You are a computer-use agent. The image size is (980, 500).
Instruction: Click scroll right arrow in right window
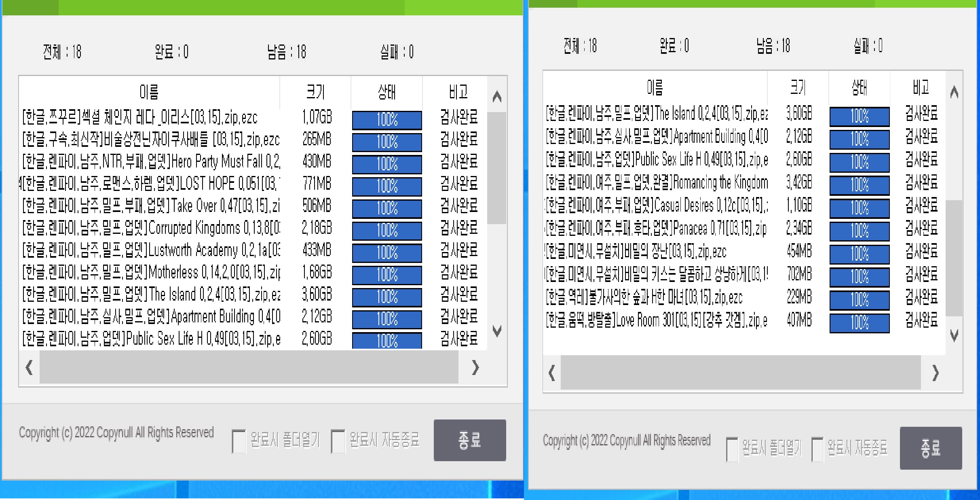pyautogui.click(x=935, y=373)
